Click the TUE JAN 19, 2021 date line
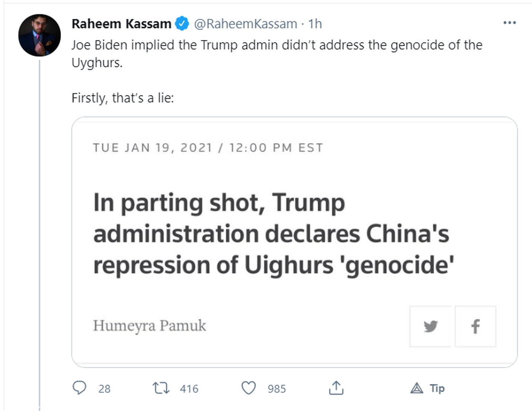532x411 pixels. [208, 148]
